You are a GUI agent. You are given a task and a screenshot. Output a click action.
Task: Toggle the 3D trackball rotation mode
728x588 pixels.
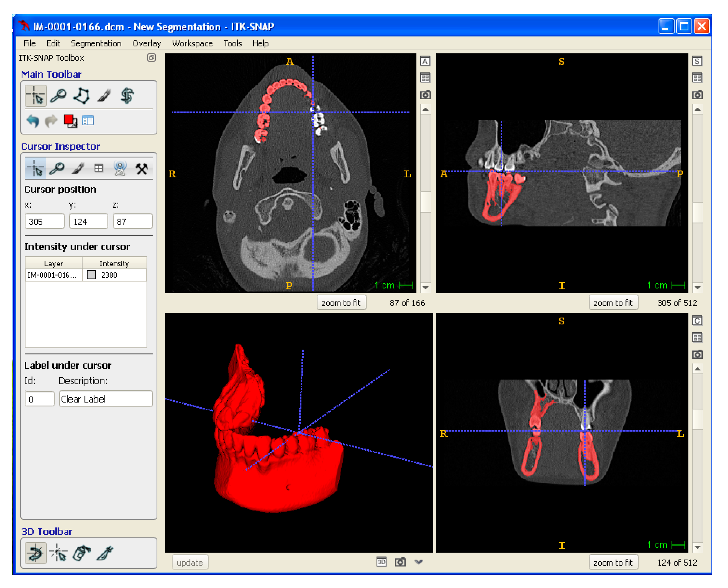tap(36, 554)
